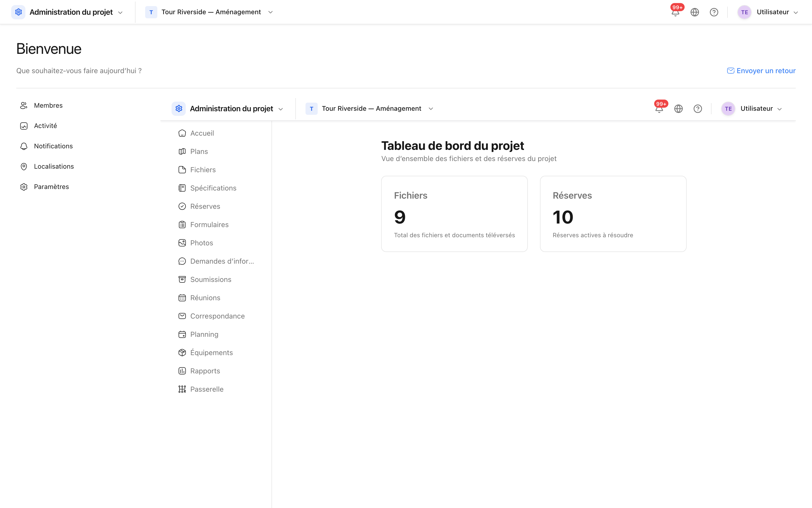
Task: Open notifications bell in top header
Action: (675, 12)
